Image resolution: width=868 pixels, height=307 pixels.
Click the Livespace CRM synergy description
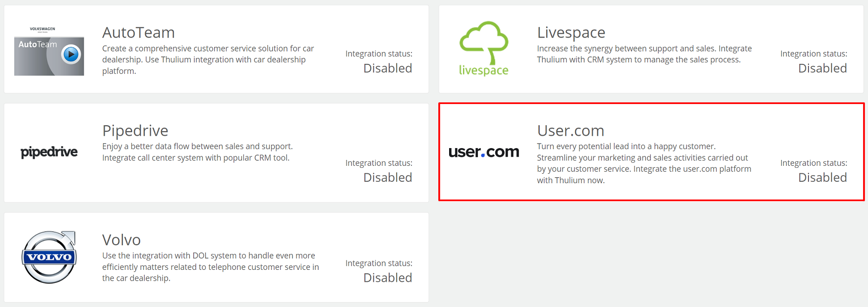tap(644, 54)
